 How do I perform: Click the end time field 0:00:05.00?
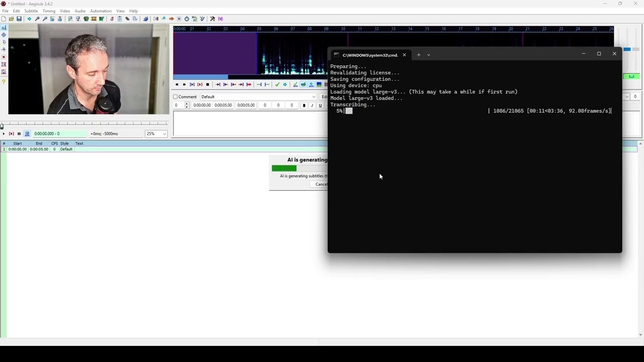click(x=223, y=106)
